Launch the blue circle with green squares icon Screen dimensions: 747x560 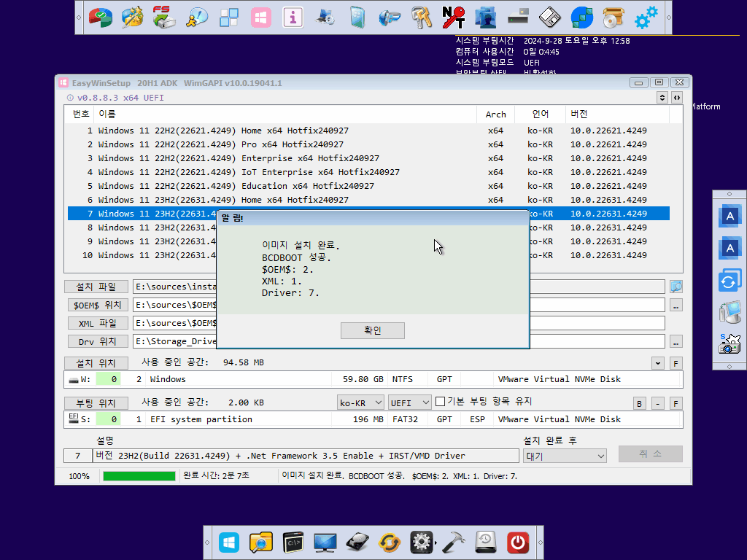[x=581, y=17]
